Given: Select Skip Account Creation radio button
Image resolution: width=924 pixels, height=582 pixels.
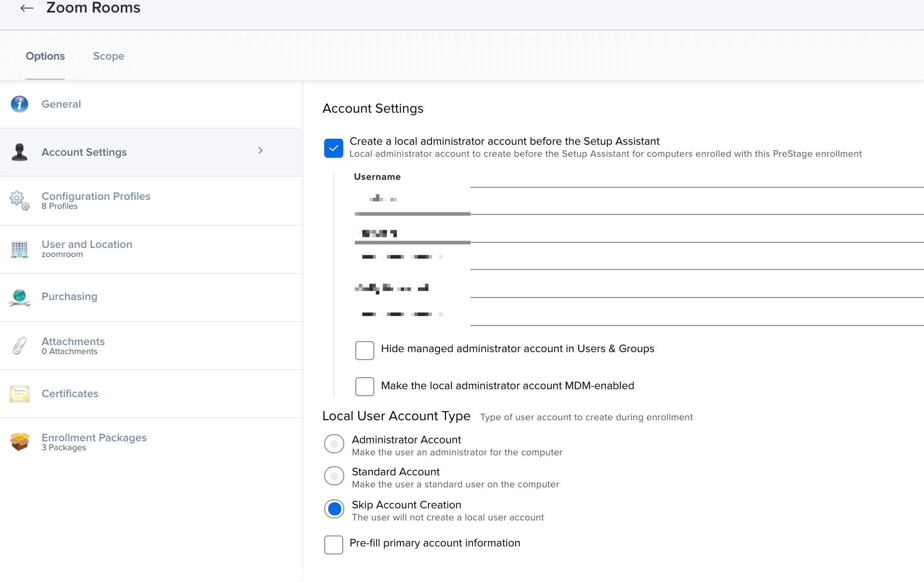Looking at the screenshot, I should point(334,509).
